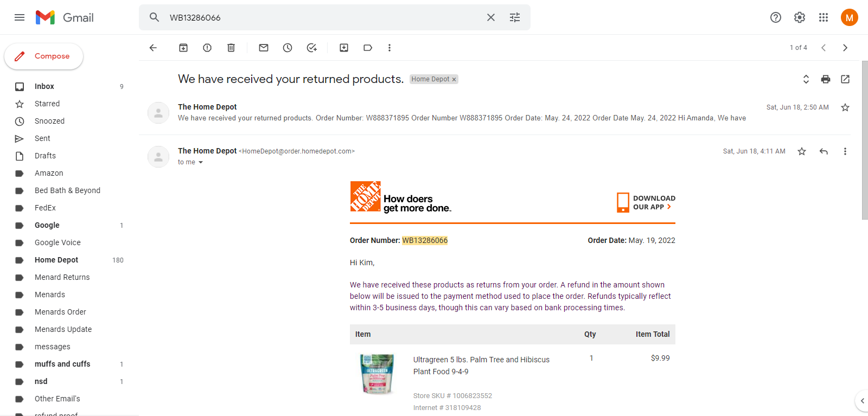This screenshot has width=868, height=416.
Task: Archive this email conversation
Action: point(183,48)
